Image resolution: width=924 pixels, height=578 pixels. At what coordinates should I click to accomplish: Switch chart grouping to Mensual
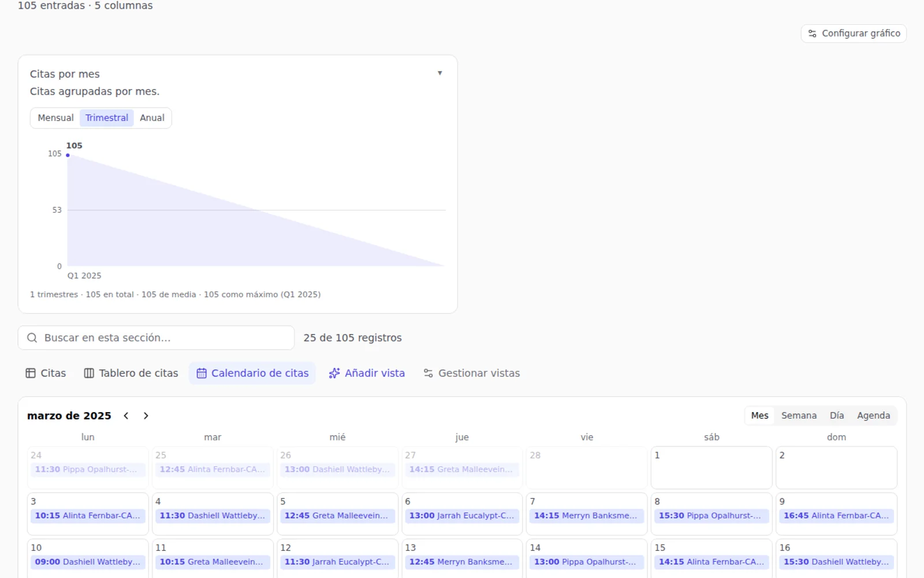pyautogui.click(x=55, y=118)
